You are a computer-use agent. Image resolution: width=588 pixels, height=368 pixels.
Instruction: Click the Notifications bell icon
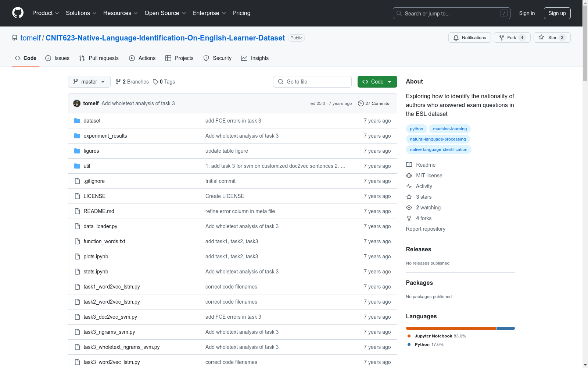tap(456, 38)
